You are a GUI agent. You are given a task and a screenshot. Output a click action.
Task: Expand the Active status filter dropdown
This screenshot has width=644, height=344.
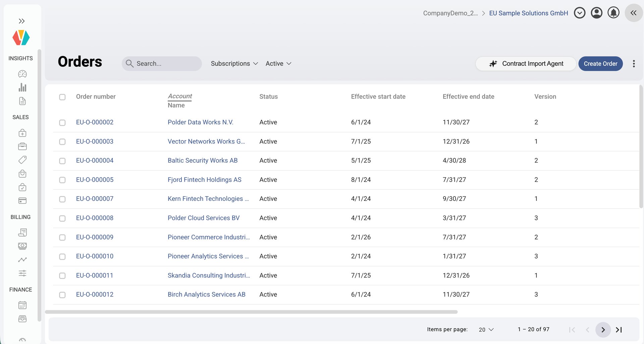[278, 64]
